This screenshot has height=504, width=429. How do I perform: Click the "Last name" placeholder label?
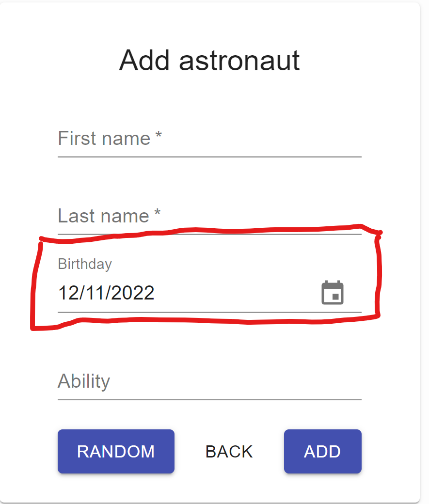pyautogui.click(x=103, y=216)
